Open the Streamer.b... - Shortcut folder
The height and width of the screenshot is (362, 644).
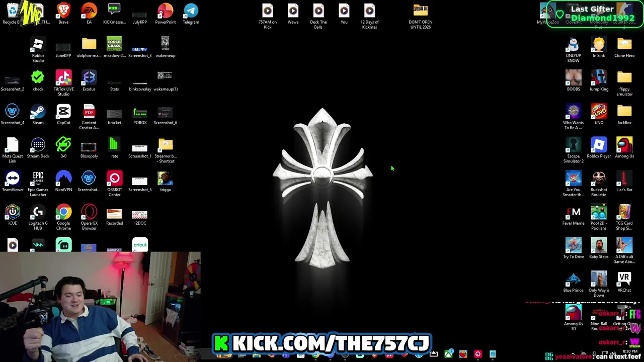pyautogui.click(x=166, y=150)
